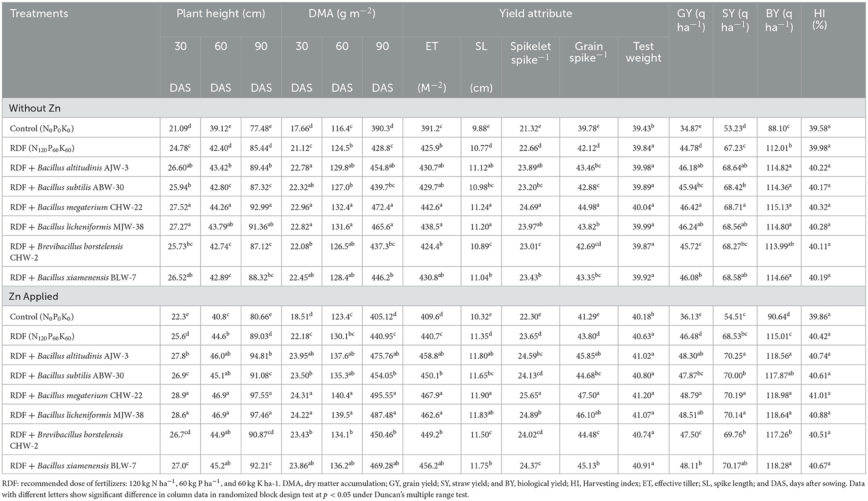Click the "SY (q ha−1)" header
Screen dimensions: 868x501
point(735,21)
